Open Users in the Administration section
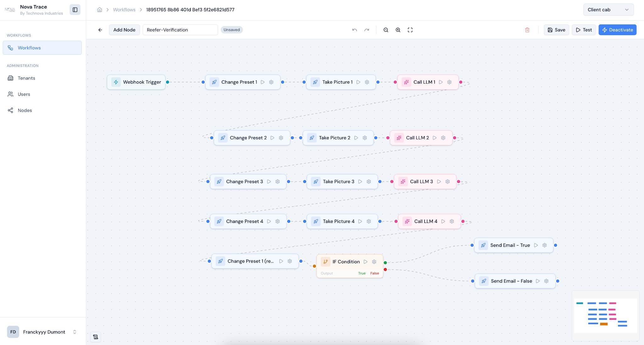The height and width of the screenshot is (345, 644). (x=24, y=94)
